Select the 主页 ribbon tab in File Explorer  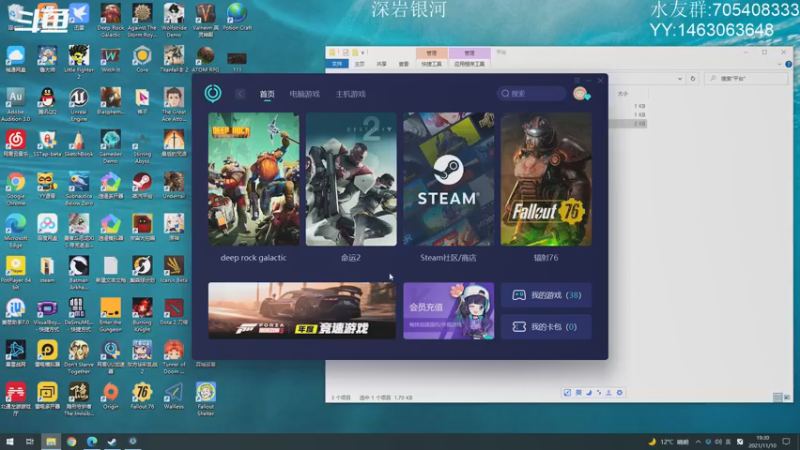coord(359,64)
